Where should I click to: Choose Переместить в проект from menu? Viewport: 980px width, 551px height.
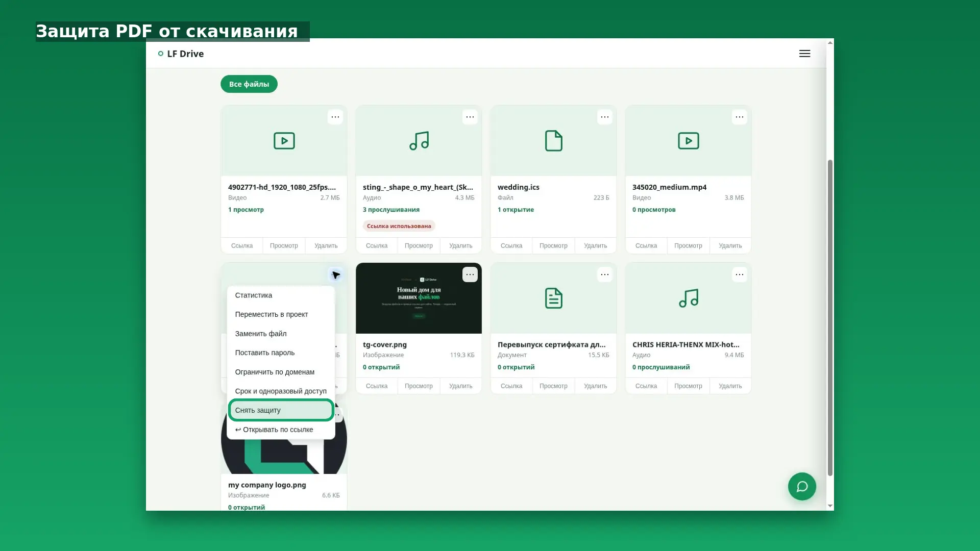281,314
